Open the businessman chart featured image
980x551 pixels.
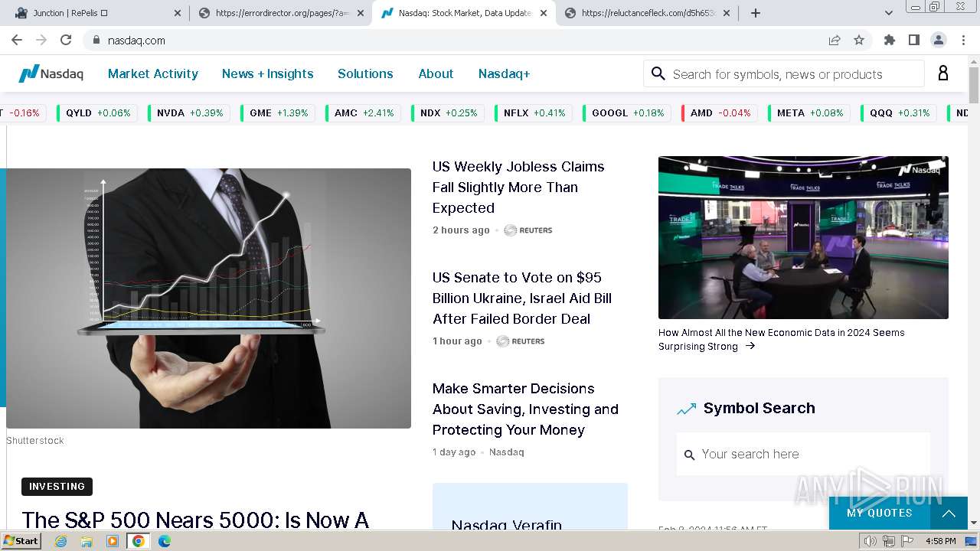click(208, 298)
